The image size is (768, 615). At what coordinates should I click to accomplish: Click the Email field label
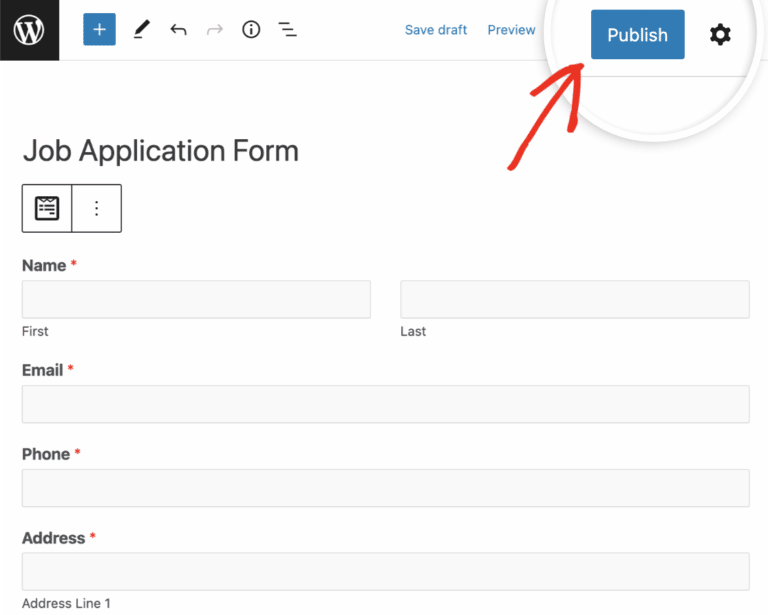[43, 370]
